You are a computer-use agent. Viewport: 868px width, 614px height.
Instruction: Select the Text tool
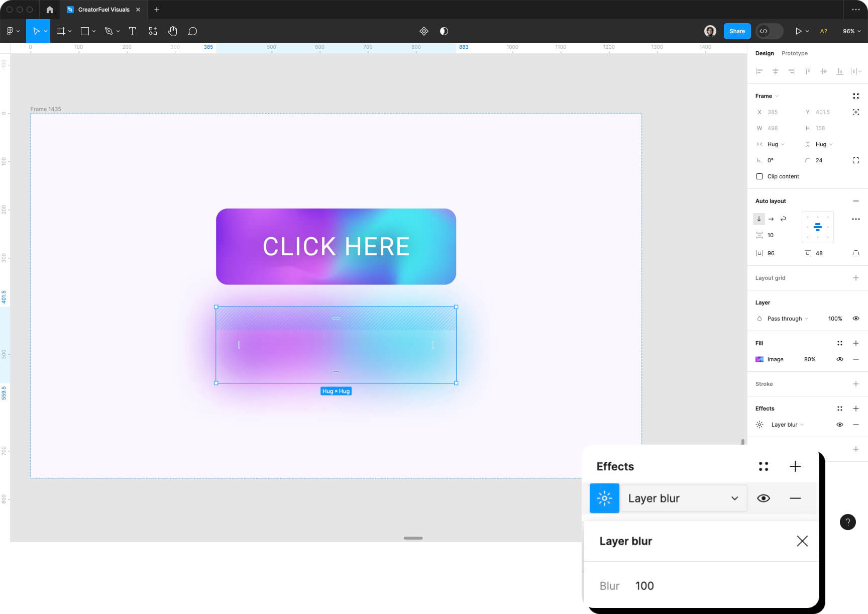[132, 31]
